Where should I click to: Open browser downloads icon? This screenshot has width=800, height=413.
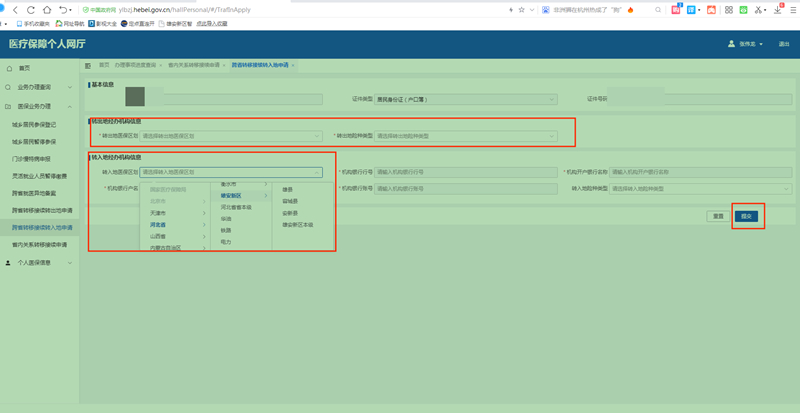click(x=779, y=9)
